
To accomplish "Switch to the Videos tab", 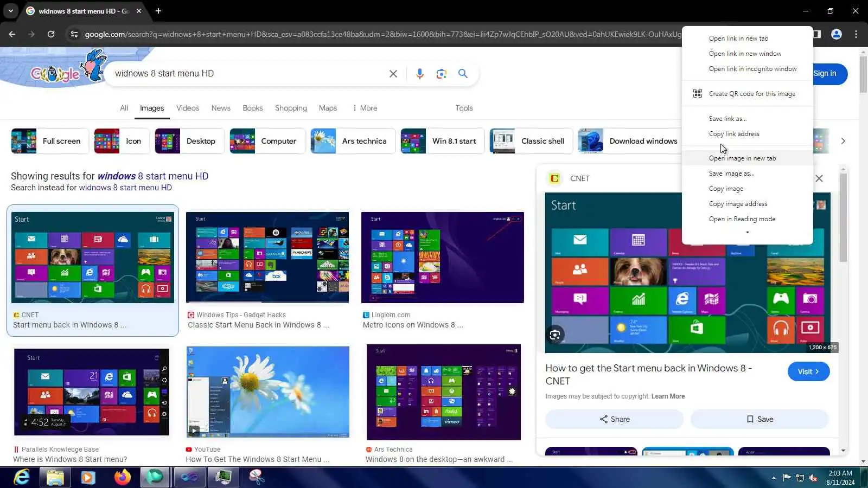I will click(188, 108).
